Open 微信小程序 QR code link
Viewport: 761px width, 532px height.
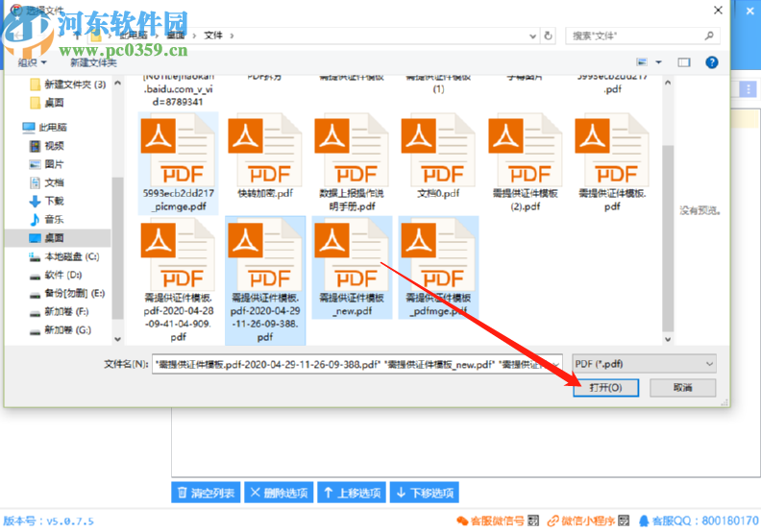pyautogui.click(x=588, y=520)
